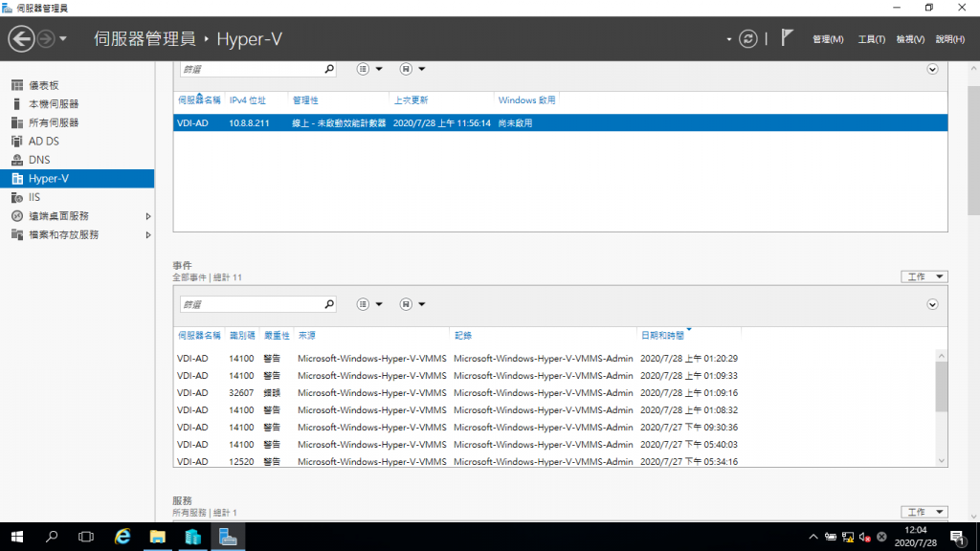This screenshot has width=980, height=551.
Task: Sort servers by Windows 啟用 column
Action: [x=526, y=99]
